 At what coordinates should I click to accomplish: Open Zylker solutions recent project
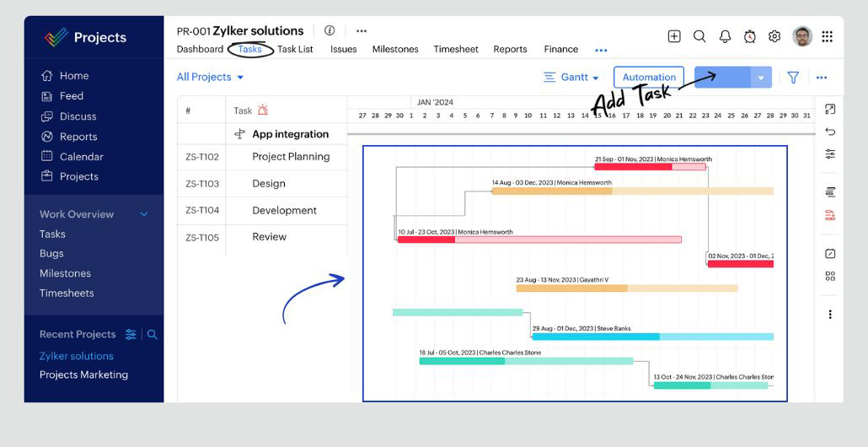77,356
